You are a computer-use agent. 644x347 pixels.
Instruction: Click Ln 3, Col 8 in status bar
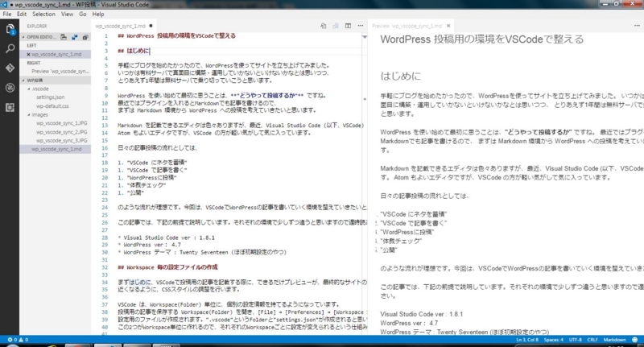click(x=527, y=340)
